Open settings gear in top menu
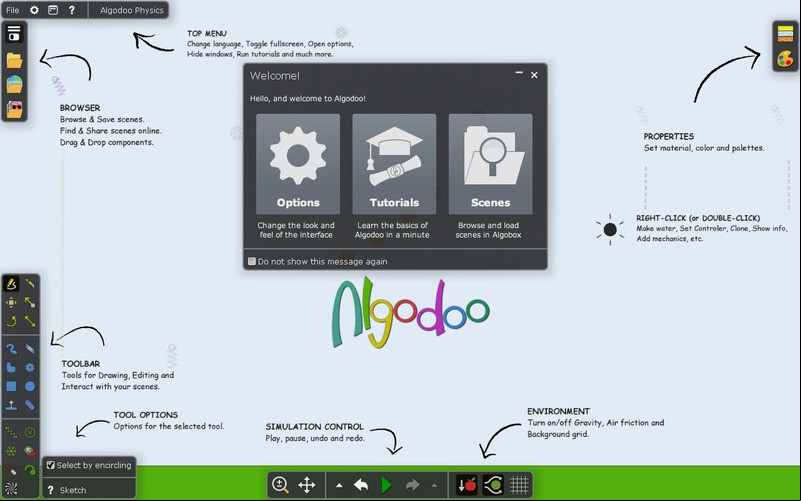Viewport: 801px width, 501px height. (x=34, y=10)
